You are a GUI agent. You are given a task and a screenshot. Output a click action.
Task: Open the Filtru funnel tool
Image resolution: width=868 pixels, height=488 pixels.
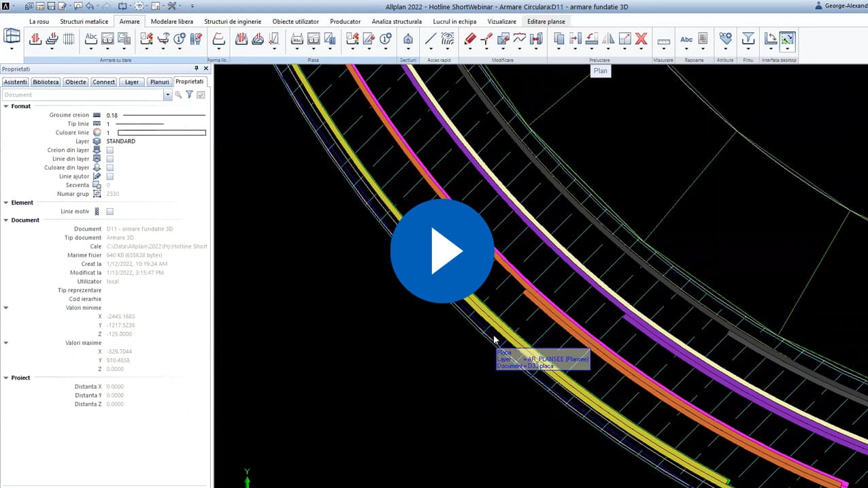(748, 39)
